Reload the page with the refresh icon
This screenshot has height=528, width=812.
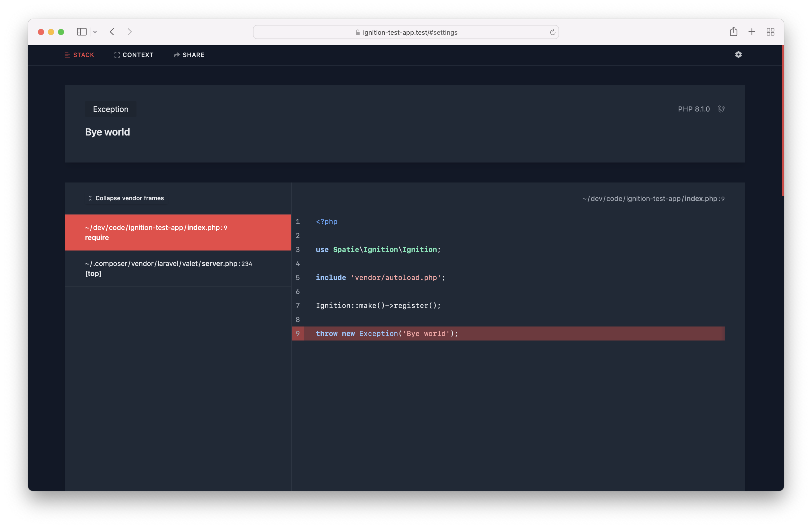coord(552,32)
